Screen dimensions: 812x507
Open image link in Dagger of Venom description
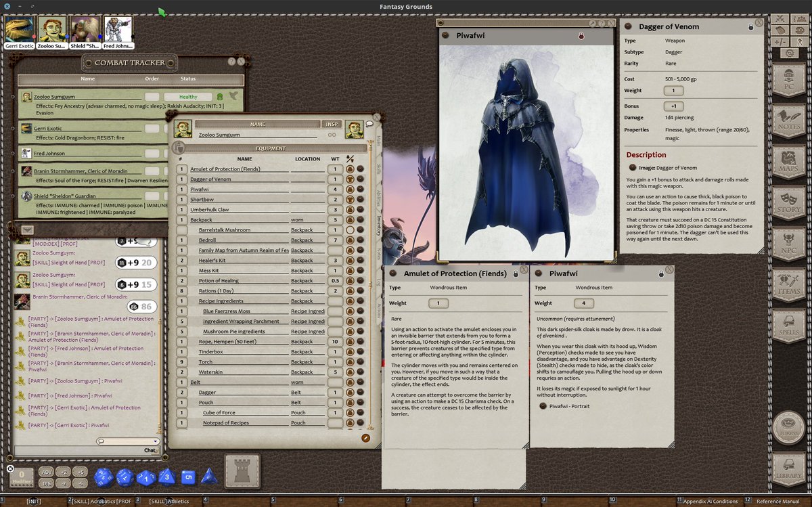632,168
